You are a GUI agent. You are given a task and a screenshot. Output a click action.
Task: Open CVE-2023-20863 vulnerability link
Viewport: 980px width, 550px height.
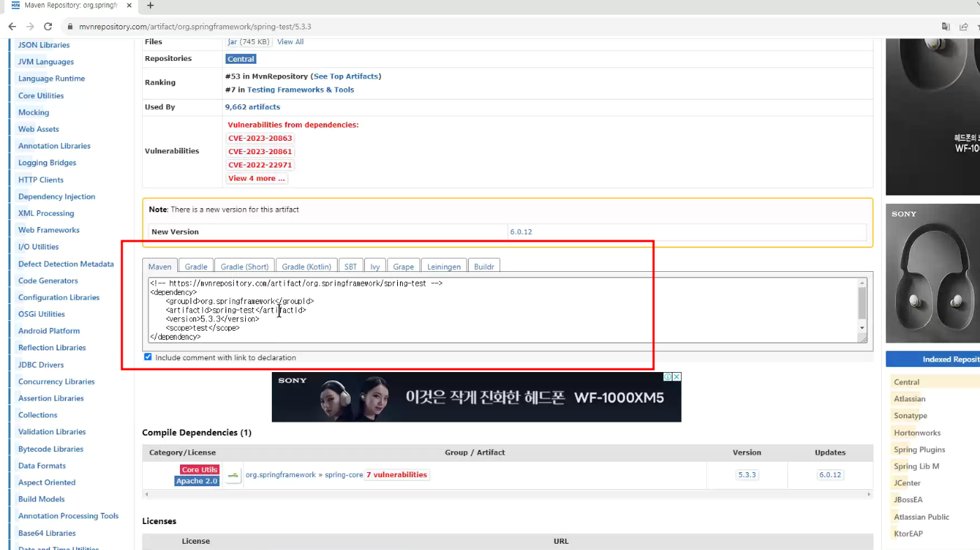[x=260, y=138]
